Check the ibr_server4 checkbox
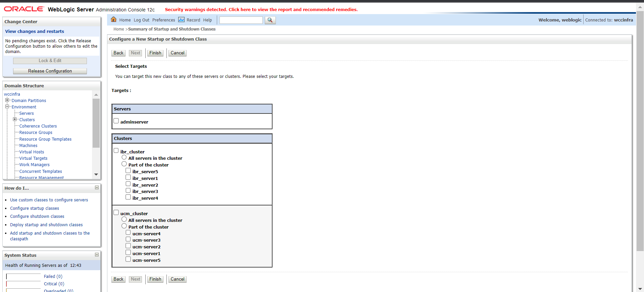644x292 pixels. click(128, 197)
